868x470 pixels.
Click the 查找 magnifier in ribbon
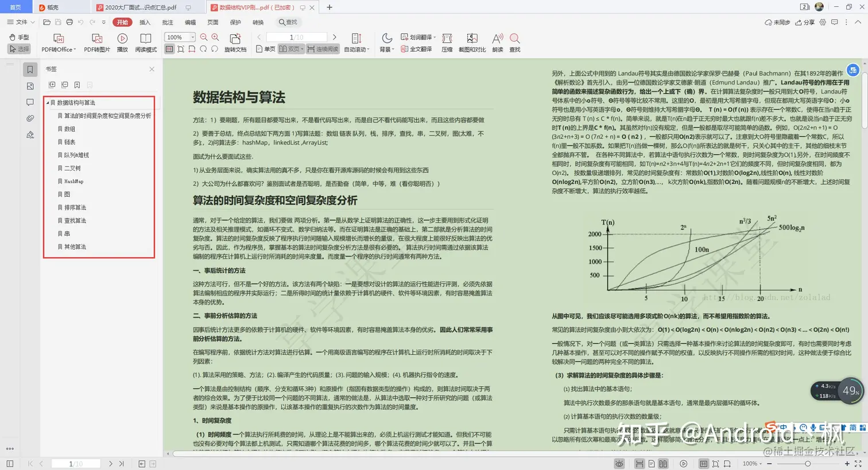click(515, 43)
